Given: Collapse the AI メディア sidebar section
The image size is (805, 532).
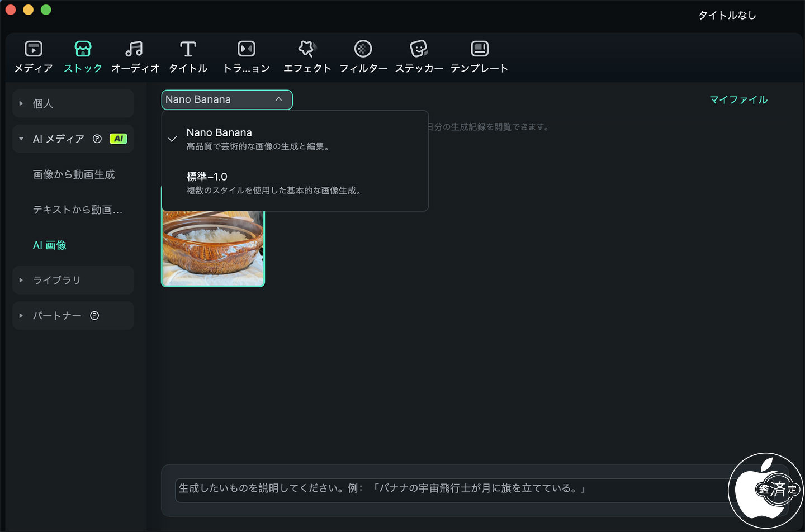Looking at the screenshot, I should pyautogui.click(x=21, y=139).
